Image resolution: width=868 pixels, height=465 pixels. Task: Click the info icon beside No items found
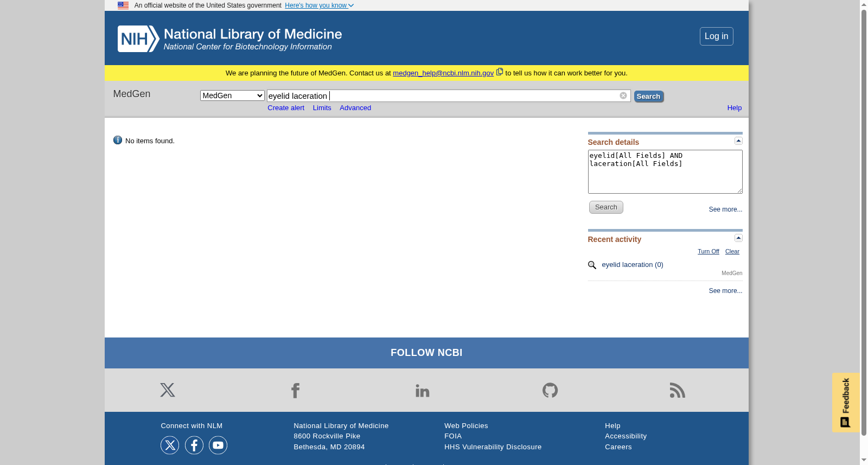118,140
